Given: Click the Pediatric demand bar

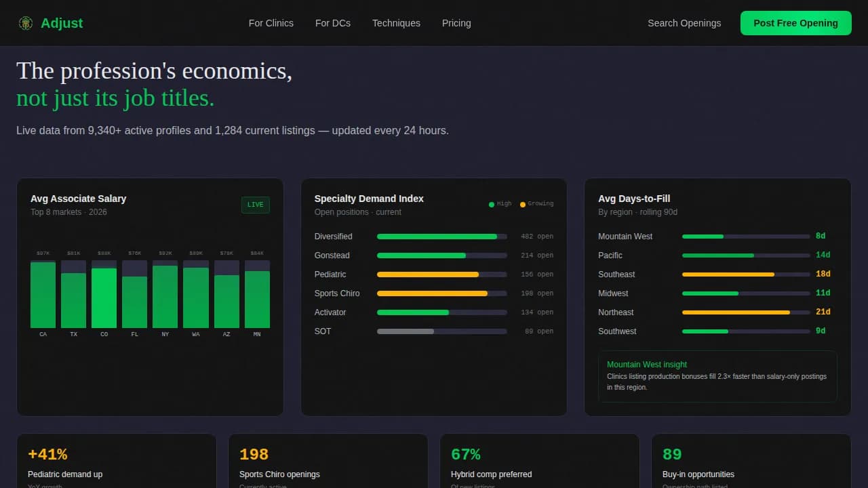Looking at the screenshot, I should point(441,274).
